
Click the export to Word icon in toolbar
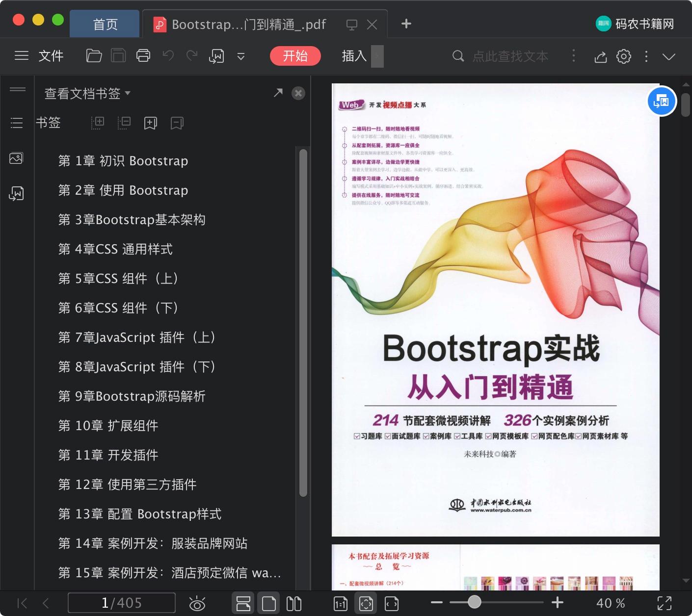[x=216, y=56]
